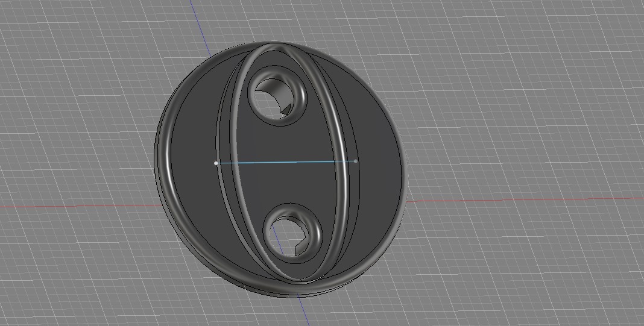Select the left white endpoint of blue line
The height and width of the screenshot is (326, 644).
tap(216, 163)
